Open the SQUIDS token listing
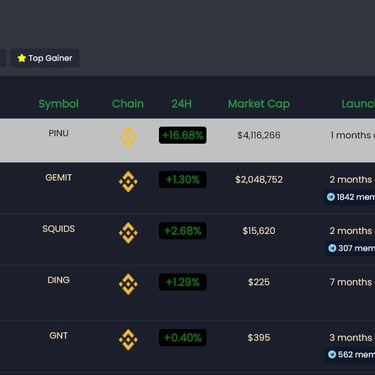The height and width of the screenshot is (375, 375). point(59,229)
